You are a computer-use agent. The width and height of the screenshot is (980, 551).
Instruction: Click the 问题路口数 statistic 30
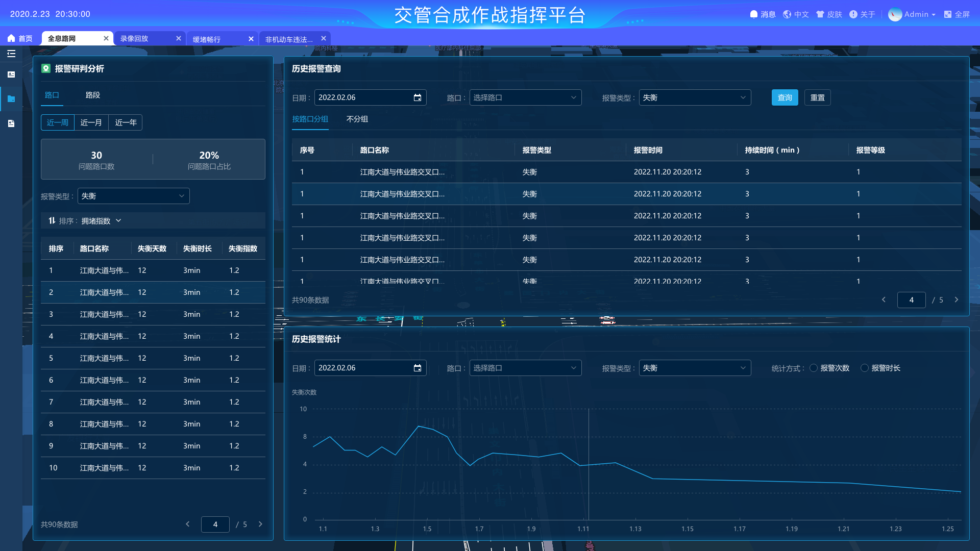point(96,160)
